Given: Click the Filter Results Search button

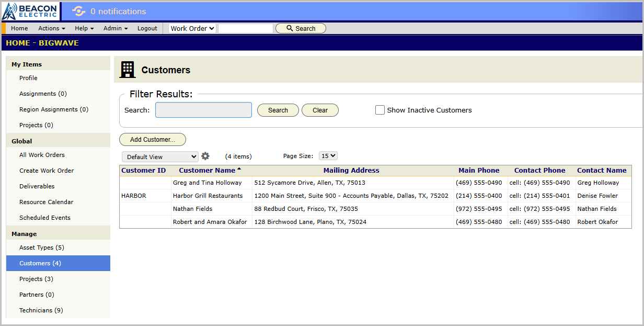Looking at the screenshot, I should (x=278, y=110).
